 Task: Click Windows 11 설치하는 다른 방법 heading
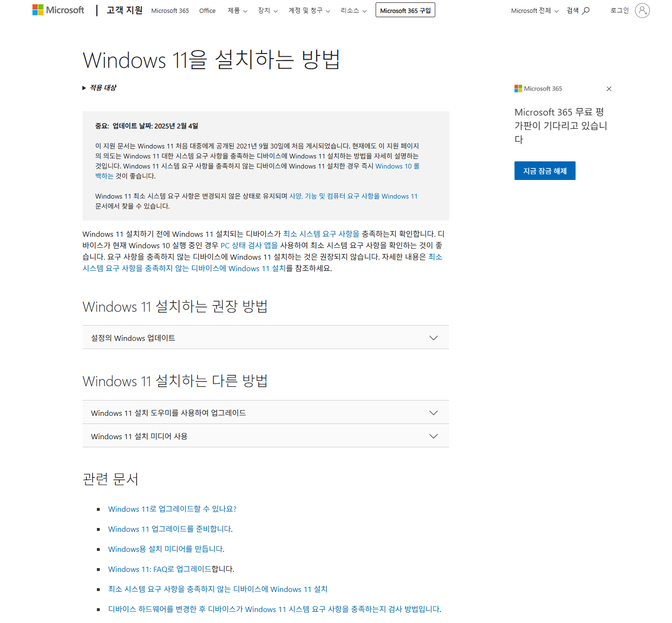click(x=175, y=381)
